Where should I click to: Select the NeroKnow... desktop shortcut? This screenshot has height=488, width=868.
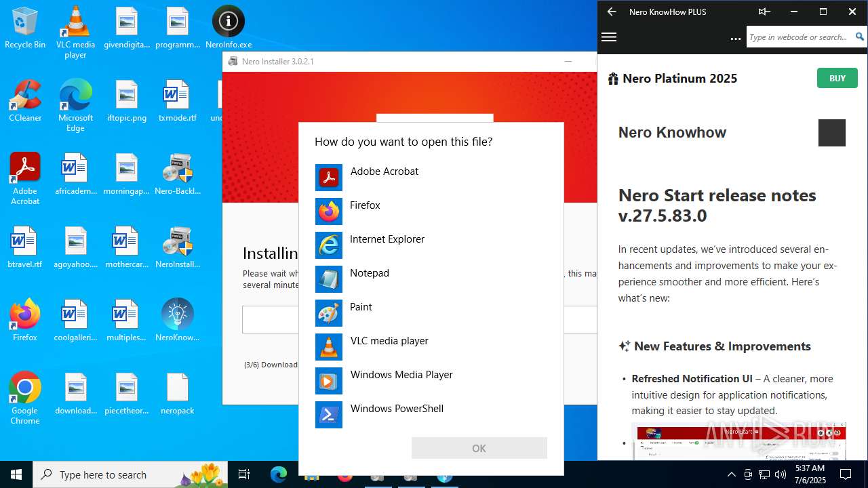coord(178,321)
